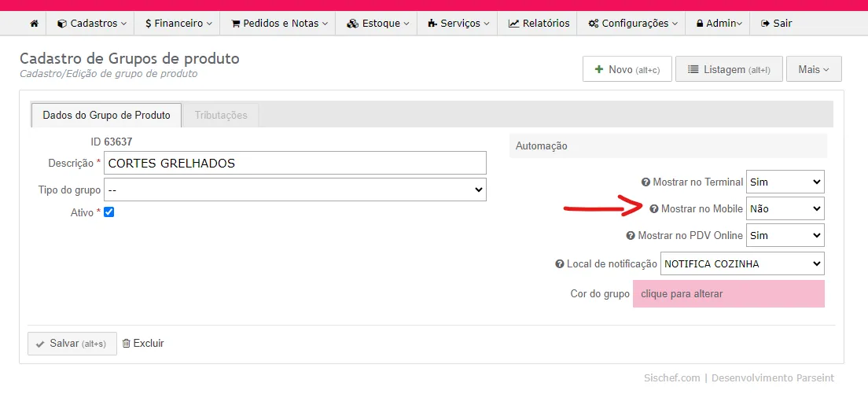868x405 pixels.
Task: Click the Desenvolvimento Parseint footer link
Action: point(772,378)
